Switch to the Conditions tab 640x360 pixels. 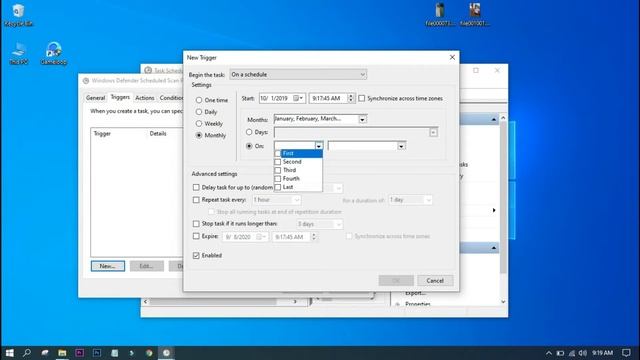171,98
